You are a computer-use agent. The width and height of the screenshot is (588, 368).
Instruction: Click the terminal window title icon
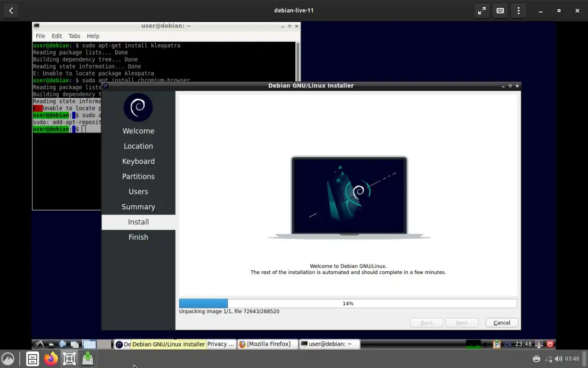[x=37, y=26]
